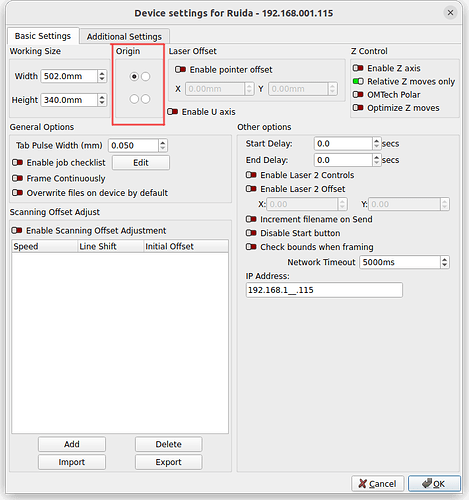Select the bottom-left origin radio button
Image resolution: width=469 pixels, height=500 pixels.
[134, 99]
